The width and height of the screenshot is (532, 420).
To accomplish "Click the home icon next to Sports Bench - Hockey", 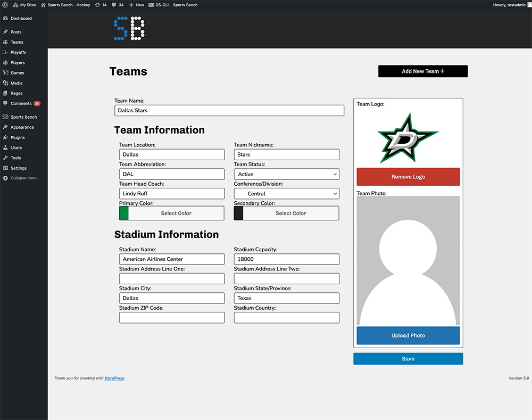I will [43, 5].
